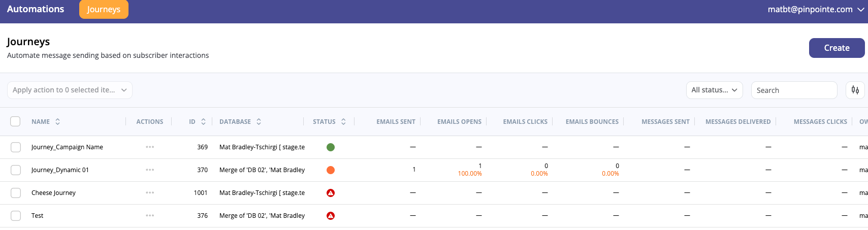Open actions menu for Journey_Campaign Name
The width and height of the screenshot is (868, 230).
pyautogui.click(x=150, y=147)
